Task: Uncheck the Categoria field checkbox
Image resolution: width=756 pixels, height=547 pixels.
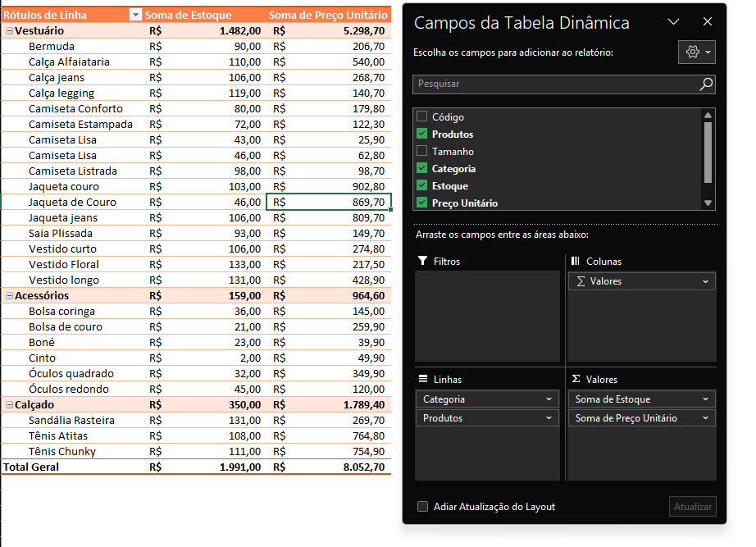Action: (x=422, y=168)
